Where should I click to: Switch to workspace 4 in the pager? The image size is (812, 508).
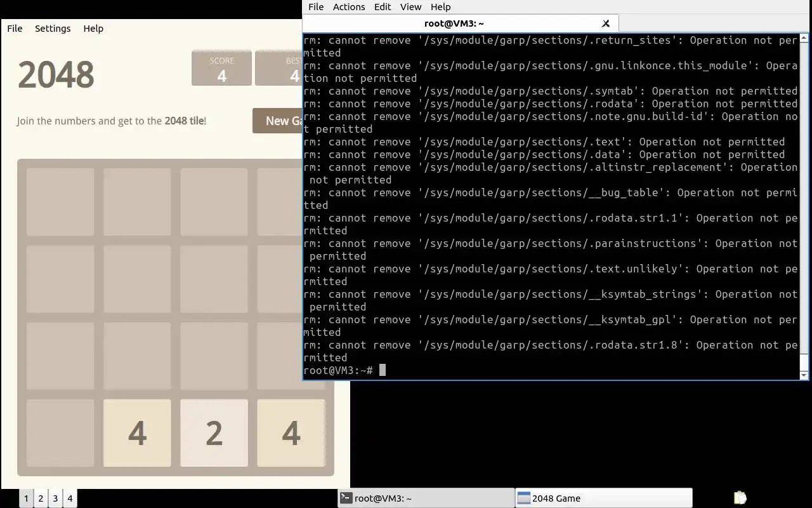pos(70,498)
